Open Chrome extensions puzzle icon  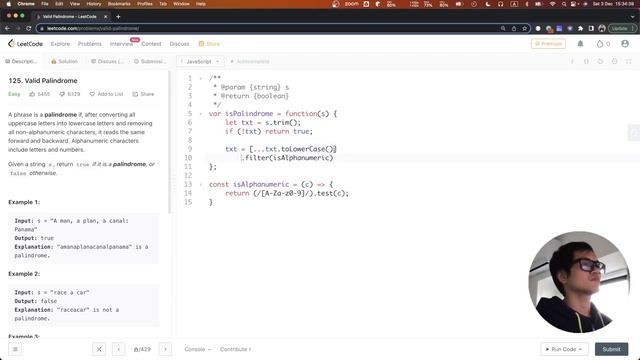tap(580, 29)
